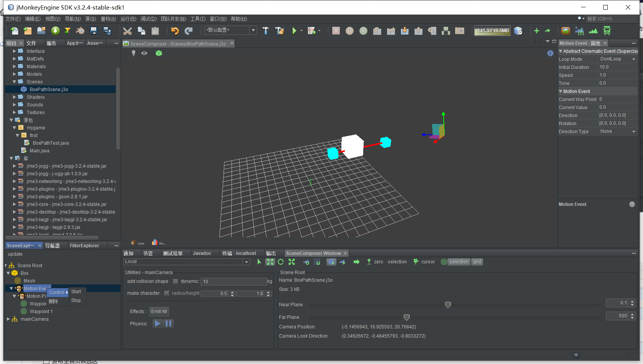Image resolution: width=643 pixels, height=364 pixels.
Task: Enable the dynamic collision checkbox
Action: tap(175, 281)
